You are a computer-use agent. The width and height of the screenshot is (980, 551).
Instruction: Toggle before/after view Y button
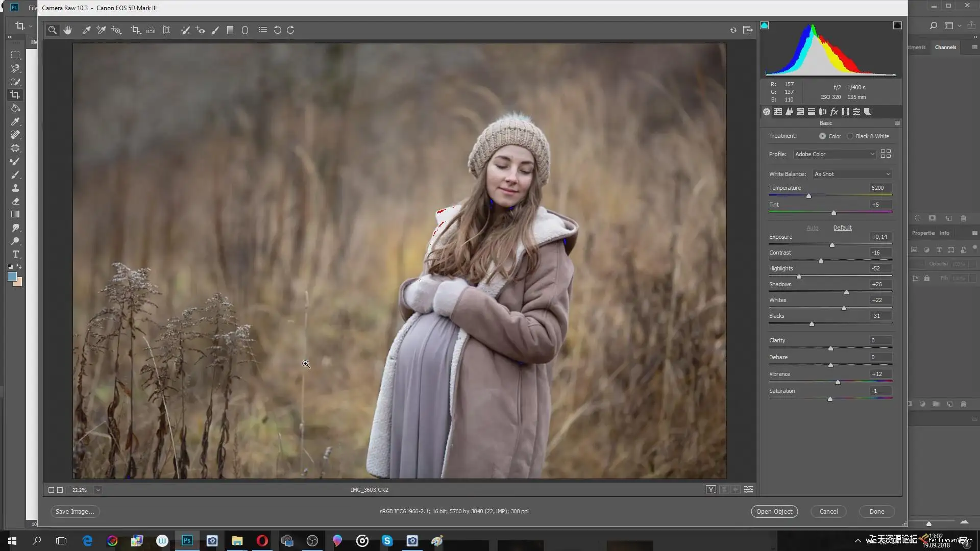[x=710, y=489]
